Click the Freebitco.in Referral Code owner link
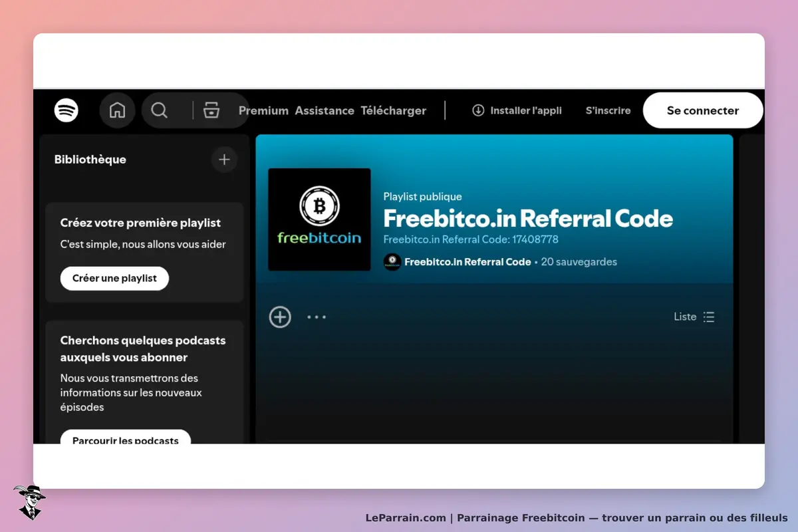This screenshot has width=798, height=532. point(467,262)
